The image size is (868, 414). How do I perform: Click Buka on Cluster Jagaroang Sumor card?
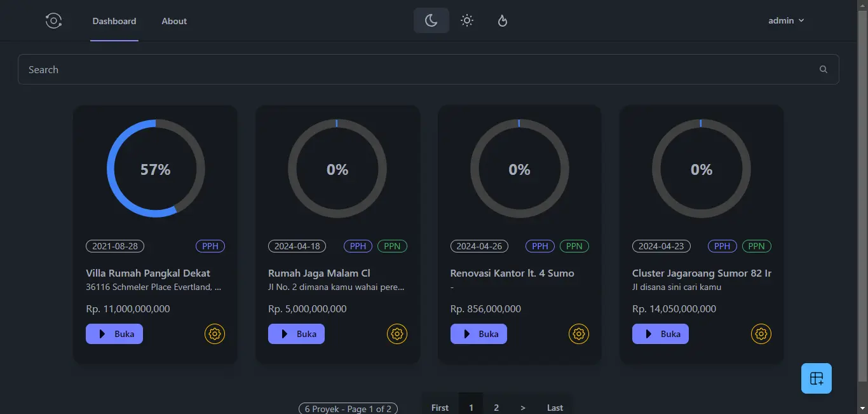(x=660, y=334)
